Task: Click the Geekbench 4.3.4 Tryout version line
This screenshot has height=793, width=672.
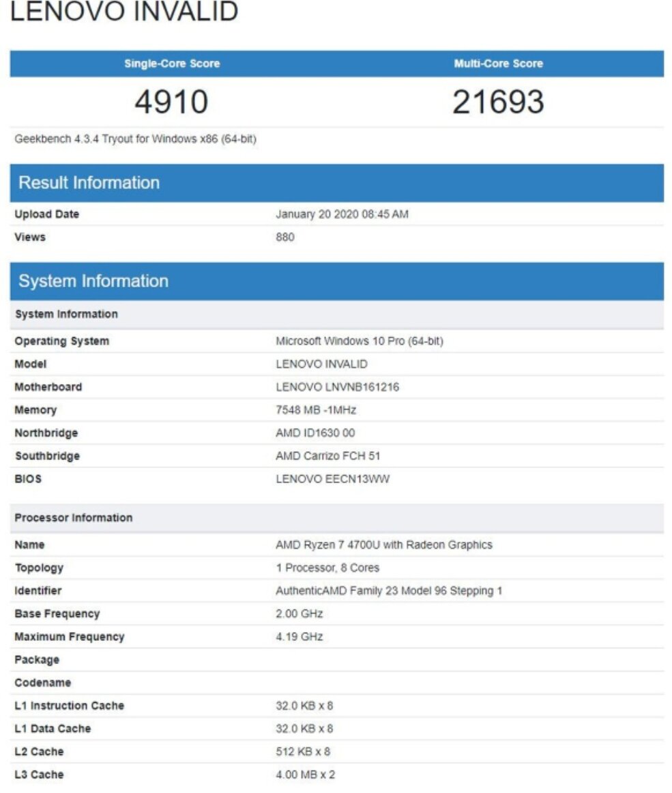Action: pyautogui.click(x=136, y=139)
